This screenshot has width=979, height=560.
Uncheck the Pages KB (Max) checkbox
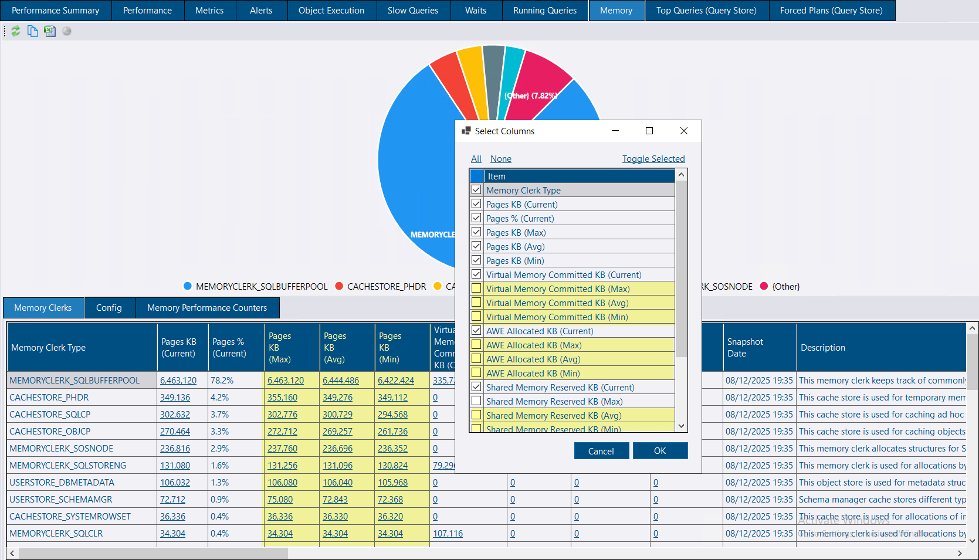tap(476, 232)
